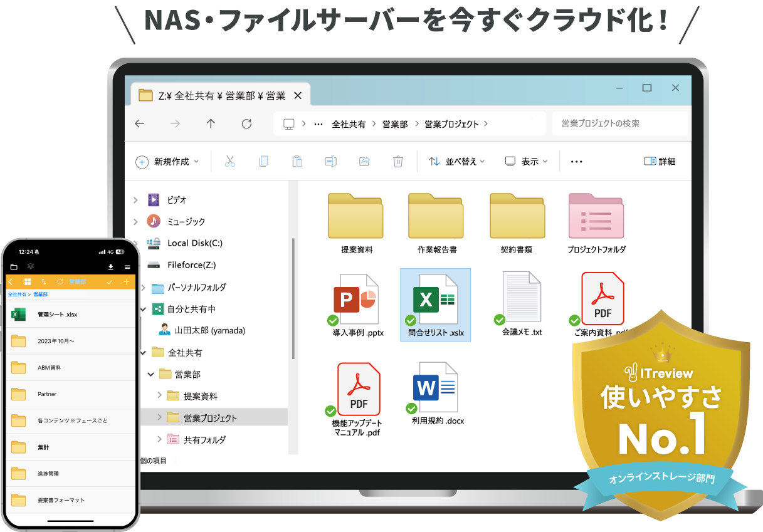
Task: Collapse the 営業部 folder tree node
Action: pos(150,374)
